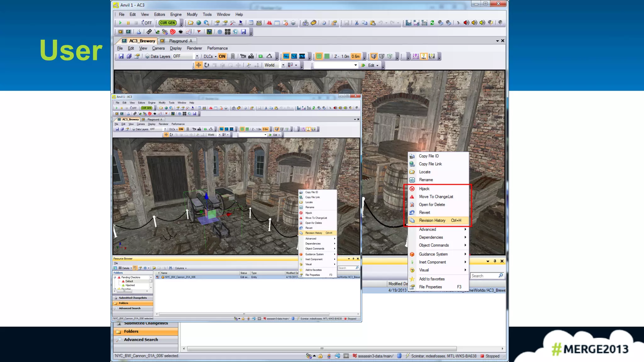Screen dimensions: 644x362
Task: Toggle the CUR GEN button in the large window
Action: coord(167,23)
